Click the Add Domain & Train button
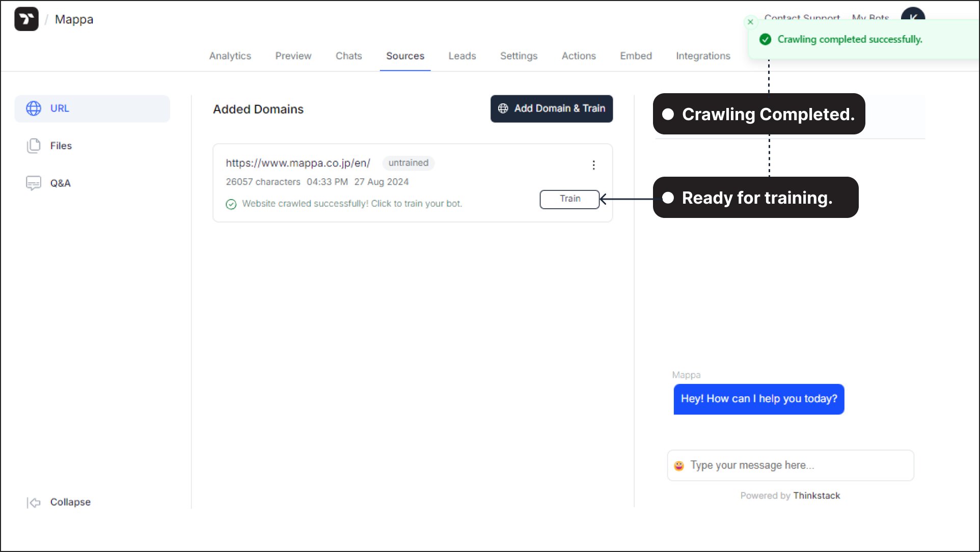The image size is (980, 552). [x=552, y=108]
